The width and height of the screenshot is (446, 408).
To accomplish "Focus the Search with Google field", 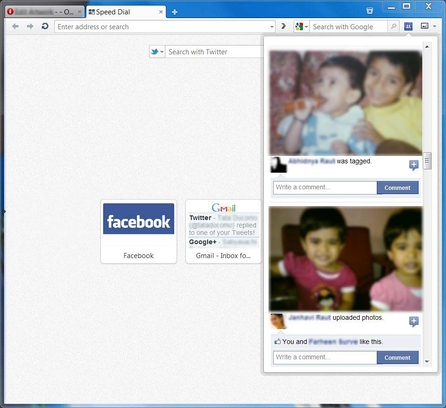I will (349, 27).
